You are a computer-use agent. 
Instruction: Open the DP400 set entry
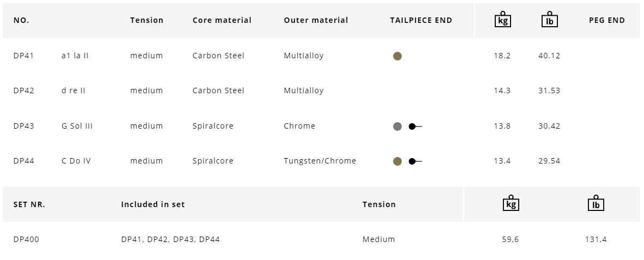click(x=26, y=239)
